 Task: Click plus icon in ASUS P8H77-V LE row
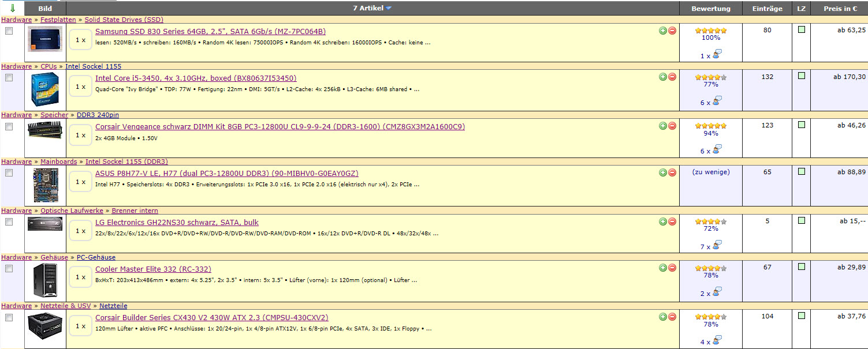click(663, 172)
